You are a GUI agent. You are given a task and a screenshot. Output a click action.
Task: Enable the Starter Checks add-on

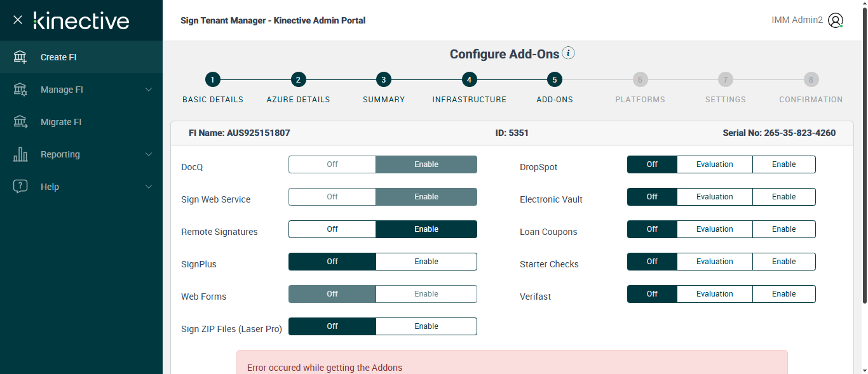pyautogui.click(x=784, y=262)
